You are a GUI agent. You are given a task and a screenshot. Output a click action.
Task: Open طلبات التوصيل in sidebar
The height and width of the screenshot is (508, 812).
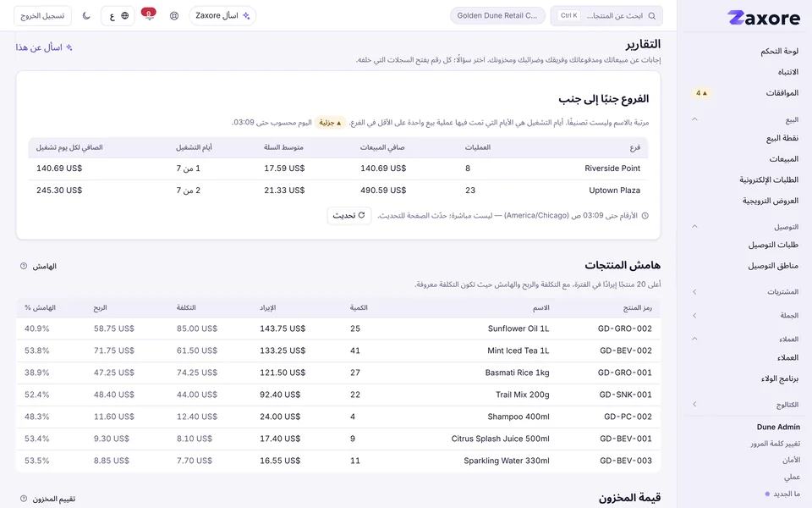tap(773, 245)
